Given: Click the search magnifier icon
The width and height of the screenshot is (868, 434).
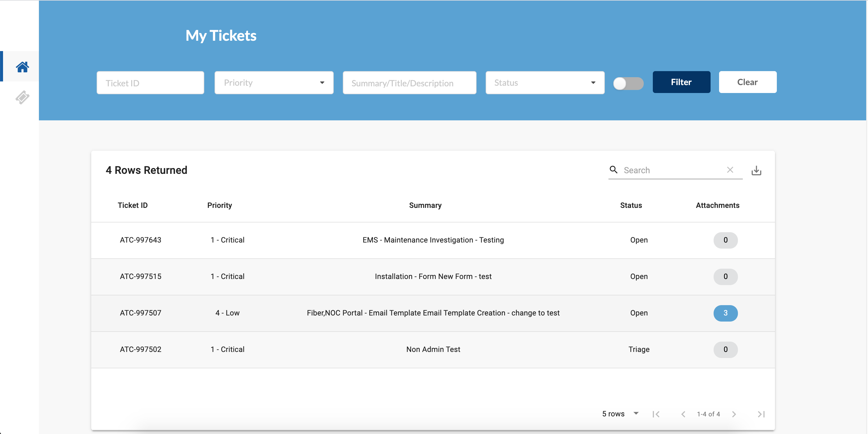Looking at the screenshot, I should coord(614,170).
